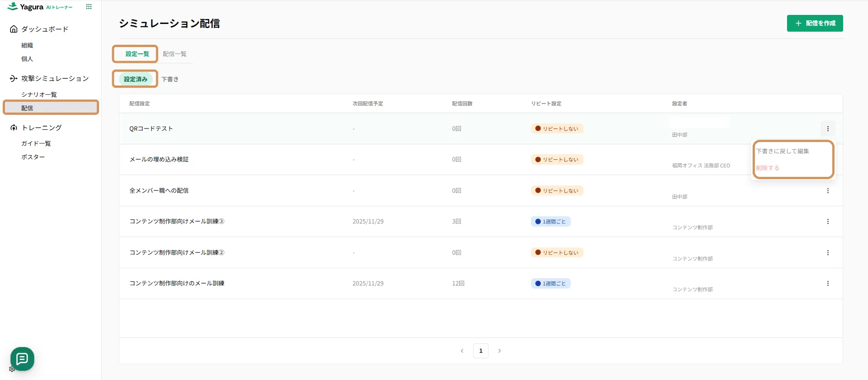Toggle the 下書き filter
This screenshot has width=868, height=380.
(170, 79)
